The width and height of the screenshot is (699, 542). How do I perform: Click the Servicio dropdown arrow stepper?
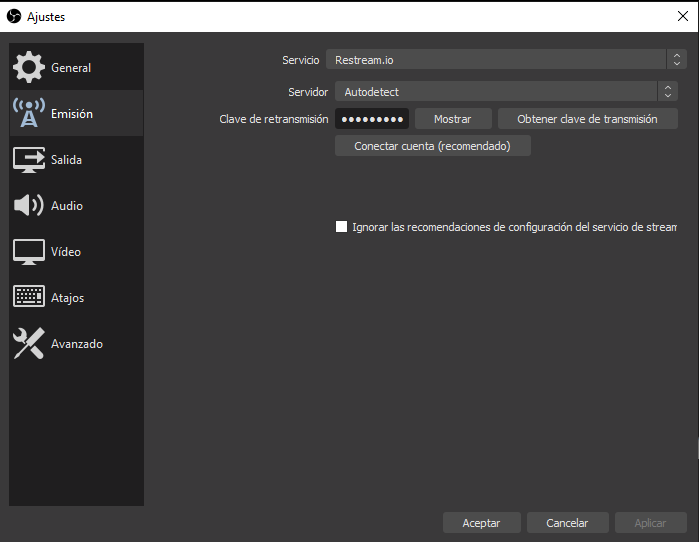coord(677,59)
